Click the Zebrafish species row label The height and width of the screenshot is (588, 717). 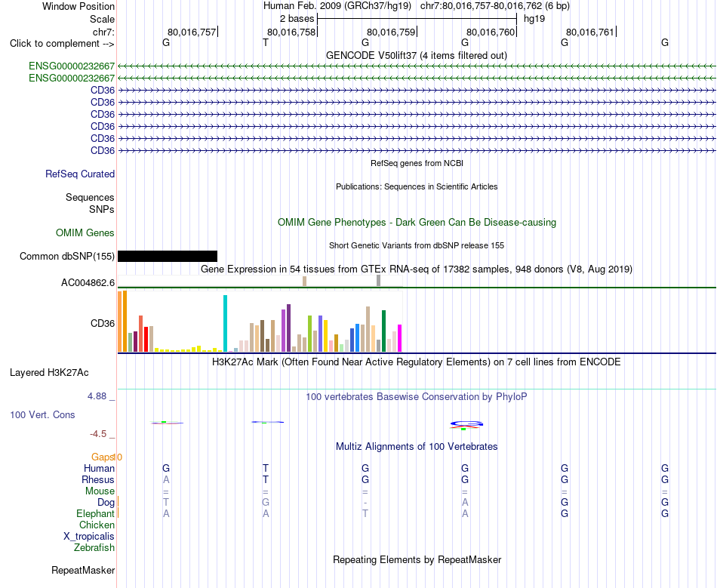click(x=94, y=547)
